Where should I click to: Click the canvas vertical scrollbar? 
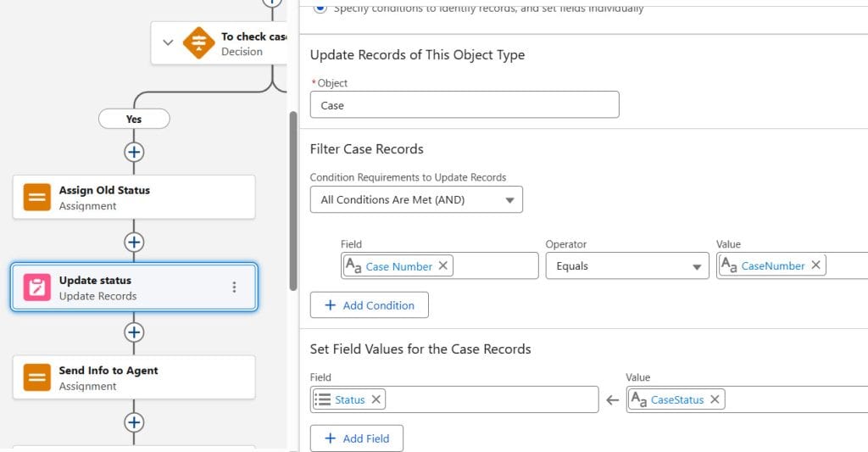(292, 200)
